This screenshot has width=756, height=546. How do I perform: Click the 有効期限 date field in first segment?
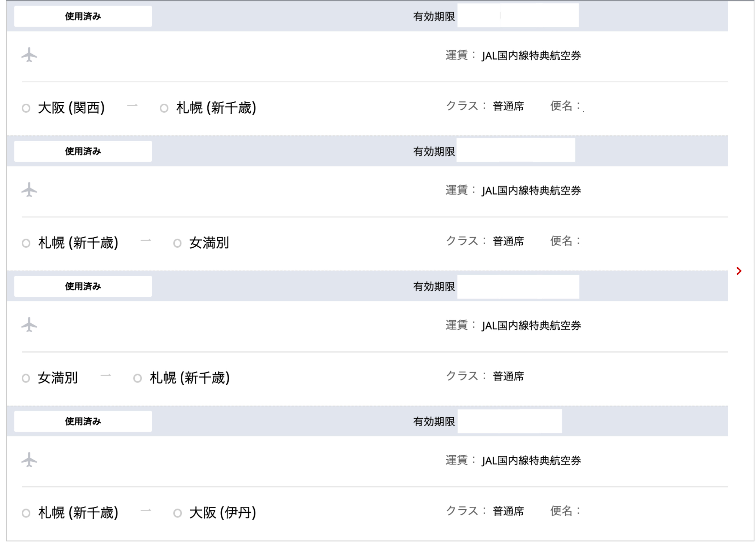pyautogui.click(x=518, y=16)
